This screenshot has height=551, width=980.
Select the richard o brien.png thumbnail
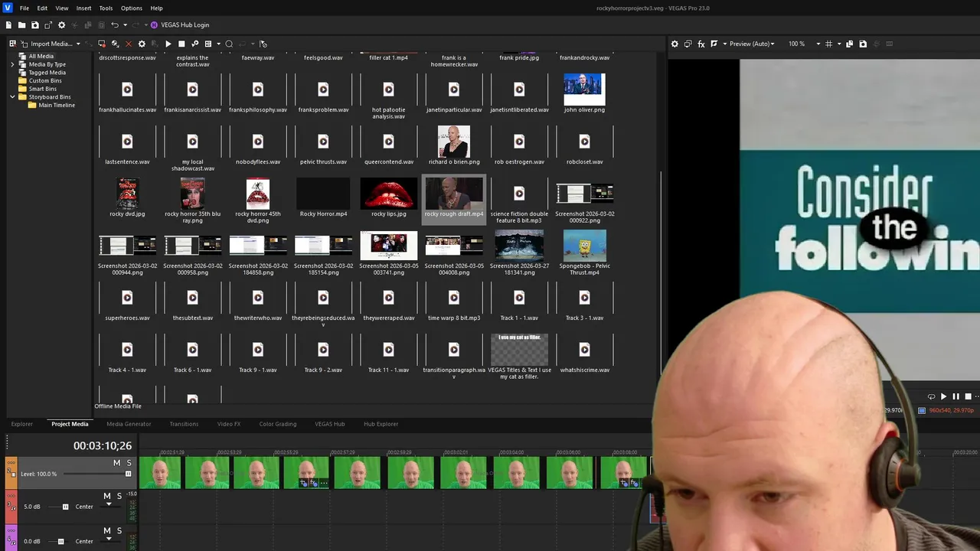[x=454, y=142]
